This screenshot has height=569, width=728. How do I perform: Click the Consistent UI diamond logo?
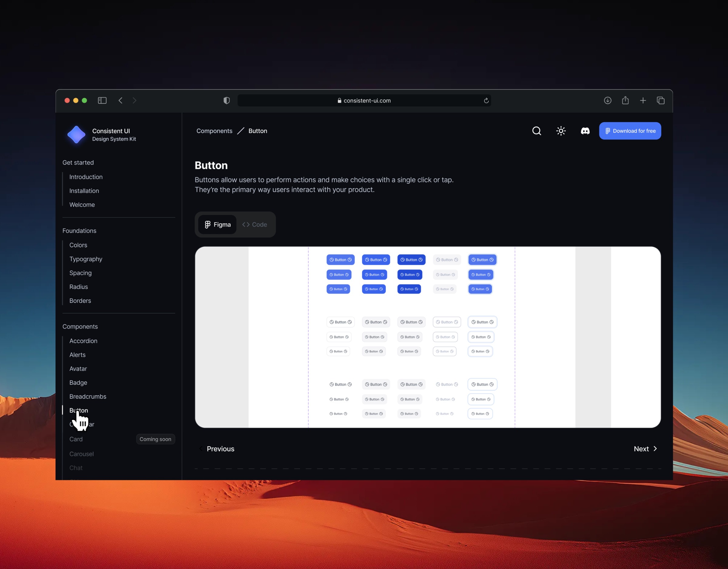click(76, 135)
